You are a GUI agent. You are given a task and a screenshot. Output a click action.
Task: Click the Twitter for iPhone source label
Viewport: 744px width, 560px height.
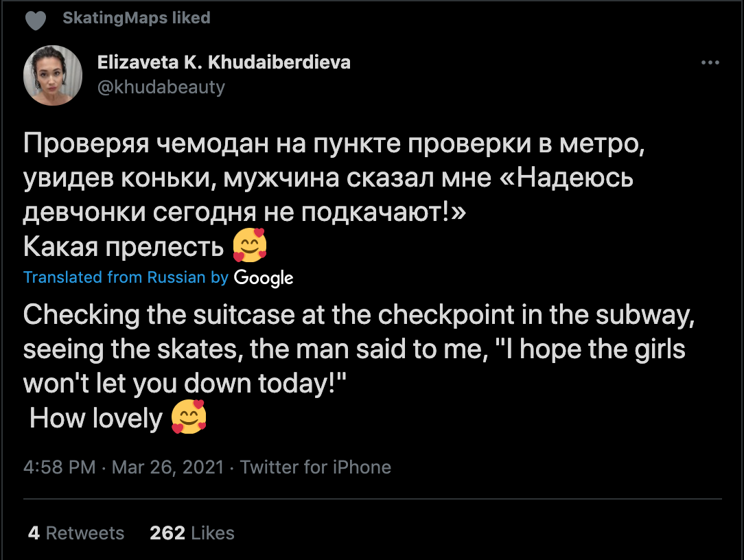pos(315,467)
